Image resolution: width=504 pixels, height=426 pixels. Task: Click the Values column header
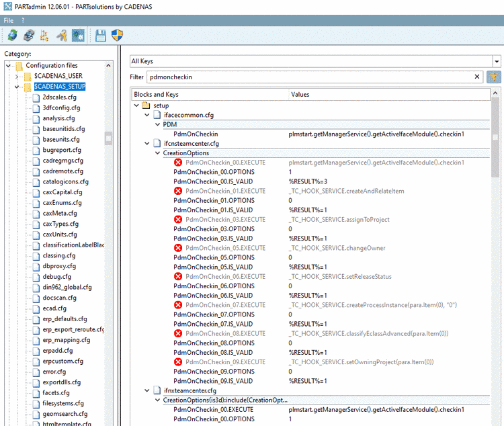(x=389, y=95)
